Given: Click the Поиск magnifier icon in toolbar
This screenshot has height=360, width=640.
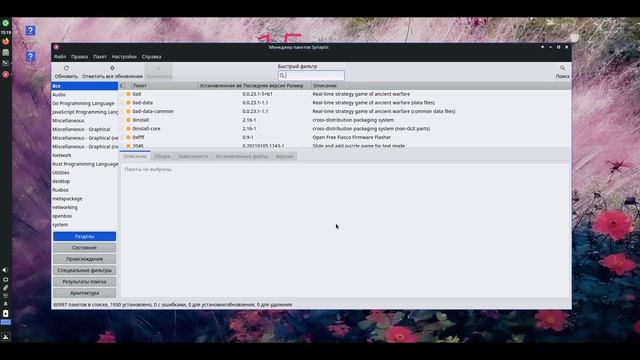Looking at the screenshot, I should (562, 68).
